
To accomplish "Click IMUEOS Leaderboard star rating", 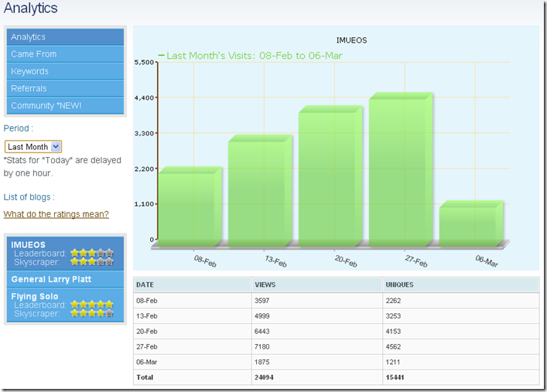I will (92, 253).
